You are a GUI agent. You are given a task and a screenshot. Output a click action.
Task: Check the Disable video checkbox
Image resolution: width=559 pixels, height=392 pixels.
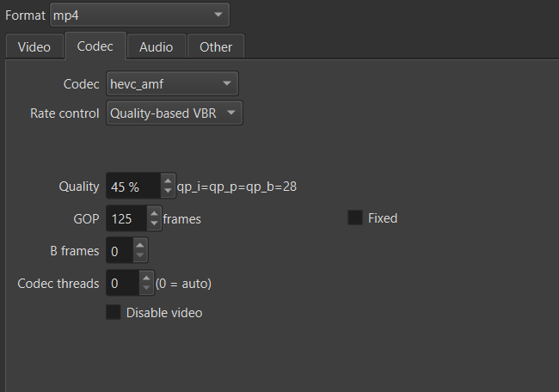tap(114, 312)
